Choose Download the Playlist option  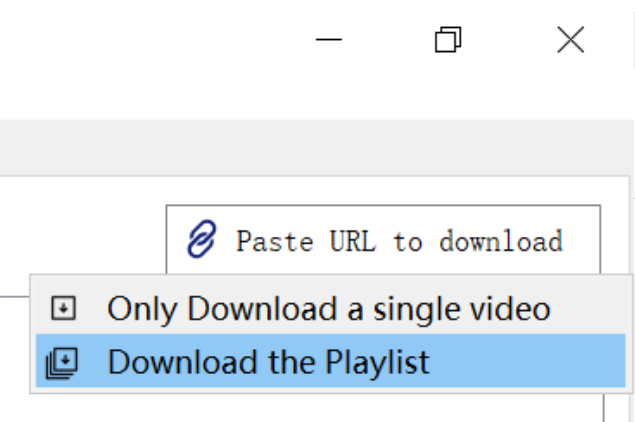click(x=330, y=361)
